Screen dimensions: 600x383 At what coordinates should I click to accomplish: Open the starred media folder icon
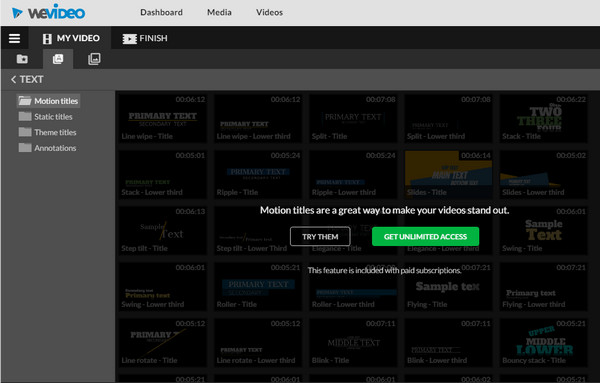pos(22,59)
